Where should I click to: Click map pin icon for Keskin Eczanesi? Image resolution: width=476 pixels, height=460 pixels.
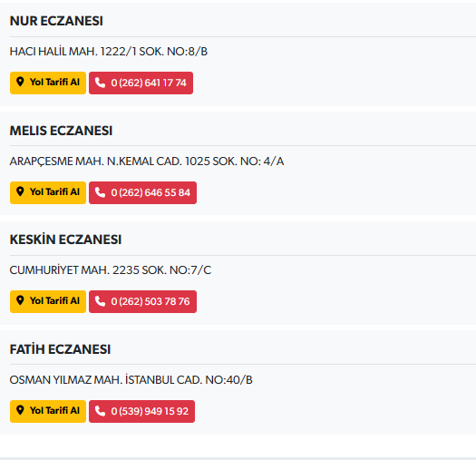point(20,300)
